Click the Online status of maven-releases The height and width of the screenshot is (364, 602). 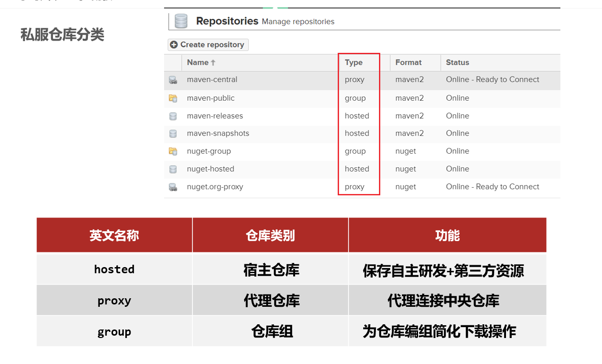pyautogui.click(x=457, y=116)
